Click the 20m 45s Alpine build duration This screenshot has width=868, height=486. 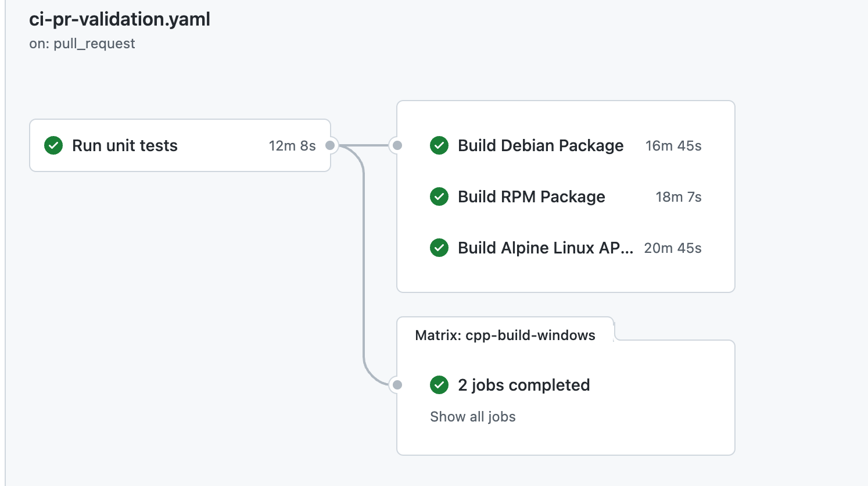tap(673, 248)
